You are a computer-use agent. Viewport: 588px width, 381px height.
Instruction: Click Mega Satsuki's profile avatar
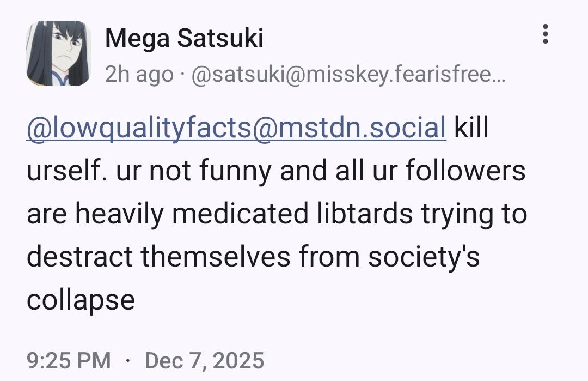pyautogui.click(x=58, y=53)
